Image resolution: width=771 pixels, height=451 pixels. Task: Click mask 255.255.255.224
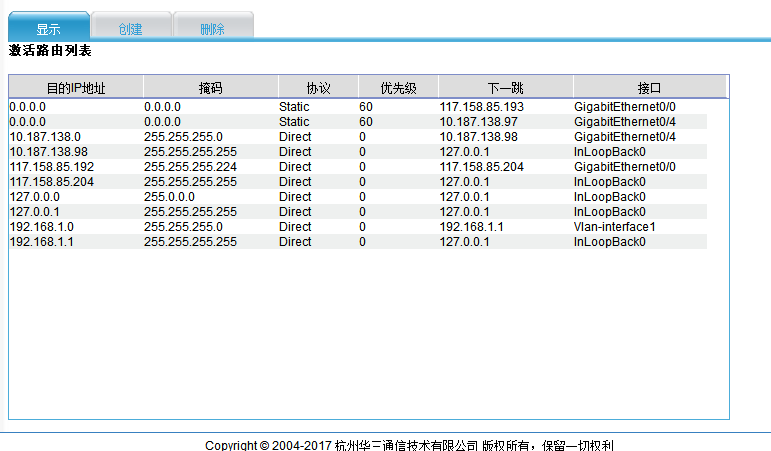tap(190, 167)
